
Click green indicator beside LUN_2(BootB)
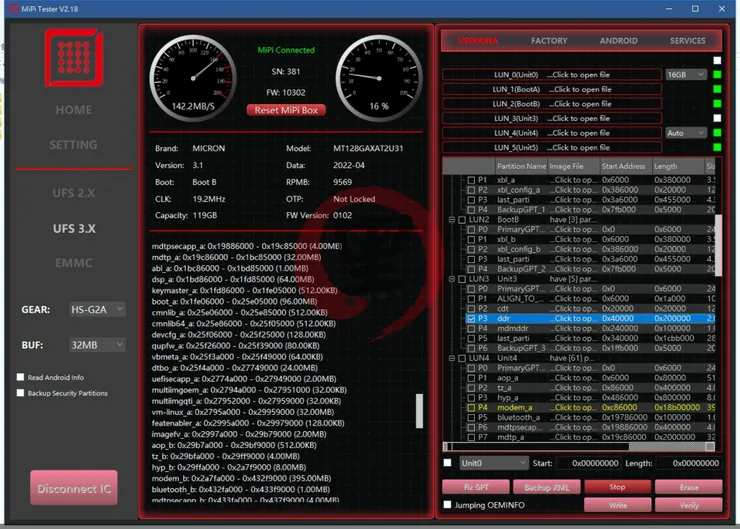[x=717, y=104]
